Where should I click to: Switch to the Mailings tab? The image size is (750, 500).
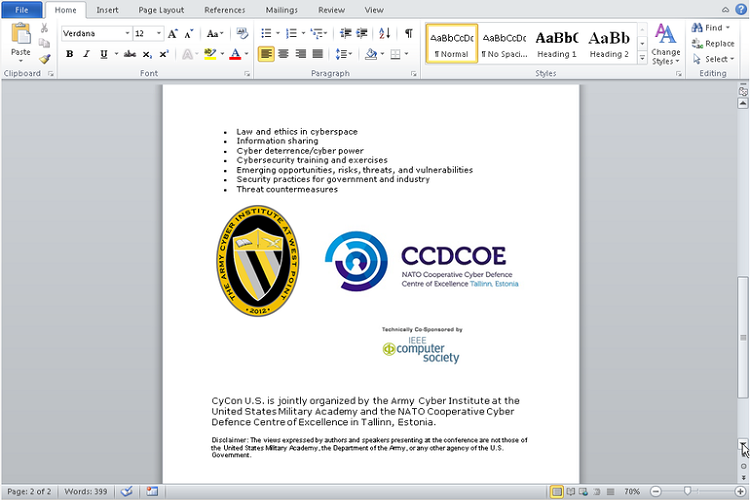click(282, 10)
